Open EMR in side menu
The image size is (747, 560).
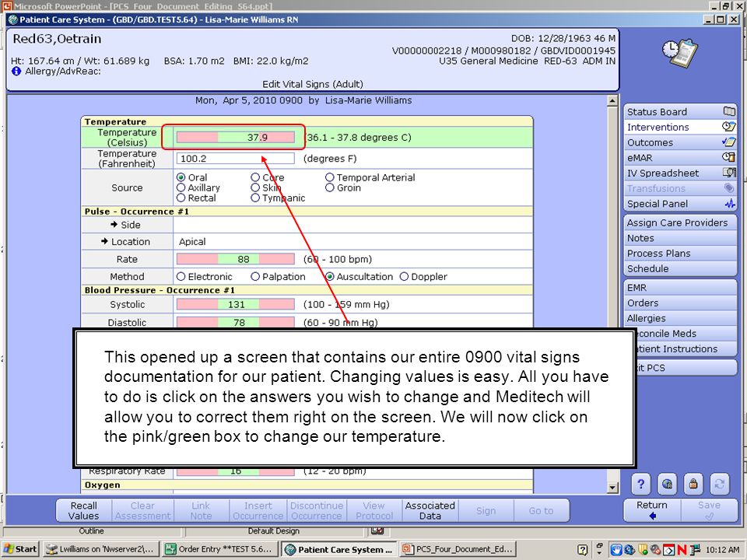pos(680,288)
